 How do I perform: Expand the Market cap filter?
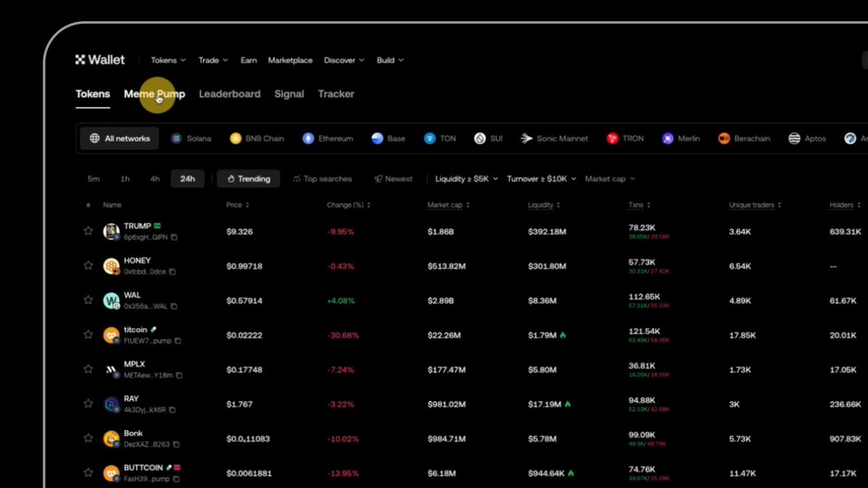(610, 179)
